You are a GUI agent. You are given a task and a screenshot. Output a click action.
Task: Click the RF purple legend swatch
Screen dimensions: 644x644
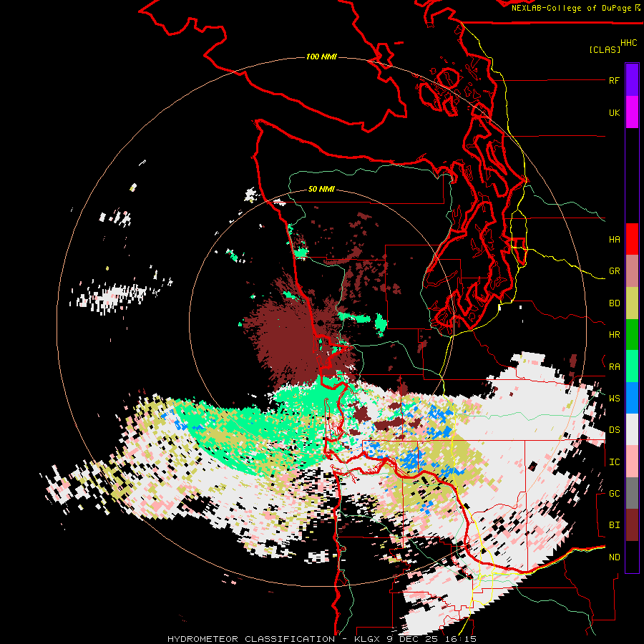click(x=632, y=80)
